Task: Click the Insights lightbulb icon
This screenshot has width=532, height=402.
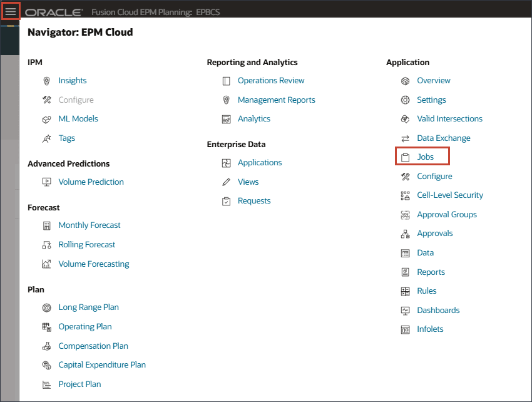Action: (x=46, y=81)
